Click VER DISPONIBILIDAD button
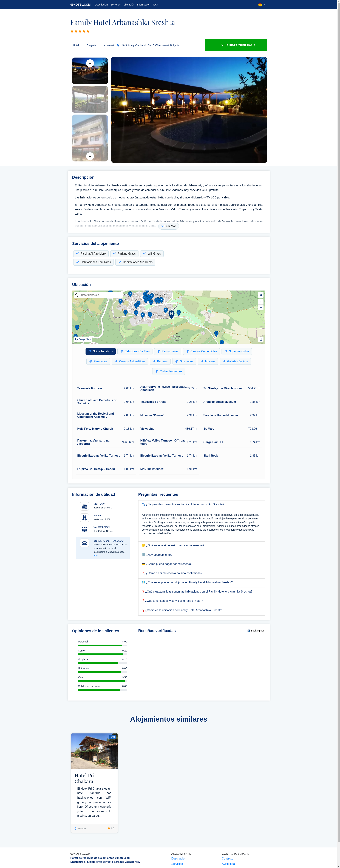 [x=236, y=45]
